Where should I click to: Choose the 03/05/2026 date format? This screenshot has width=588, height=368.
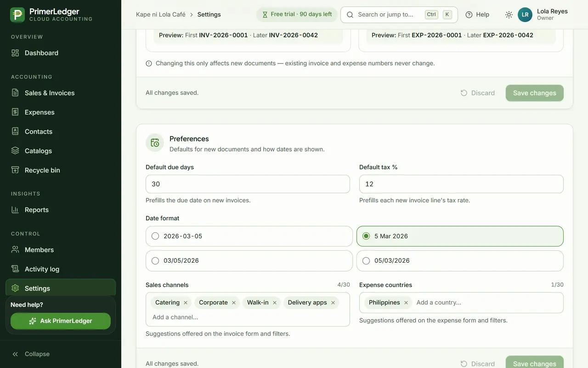point(249,260)
